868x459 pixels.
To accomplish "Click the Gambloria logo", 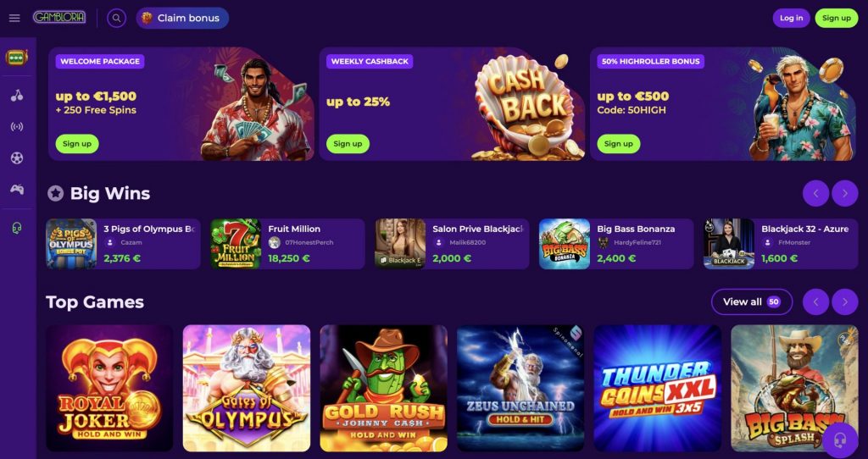I will pos(59,18).
